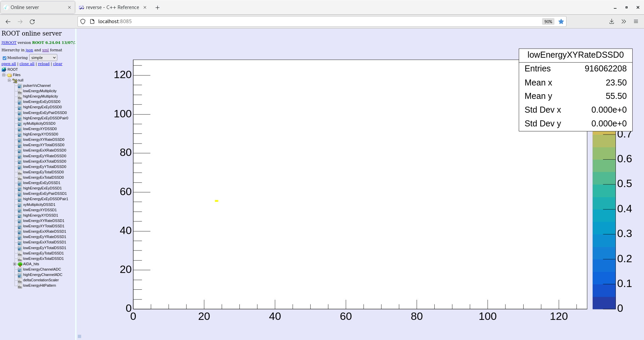Open lowEnergyExEyDSSD0 histogram
The height and width of the screenshot is (340, 644).
42,102
